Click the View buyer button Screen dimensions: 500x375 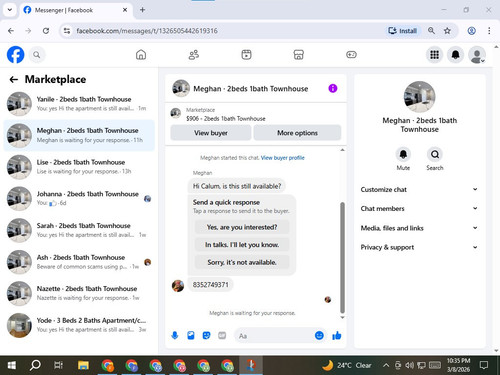211,133
